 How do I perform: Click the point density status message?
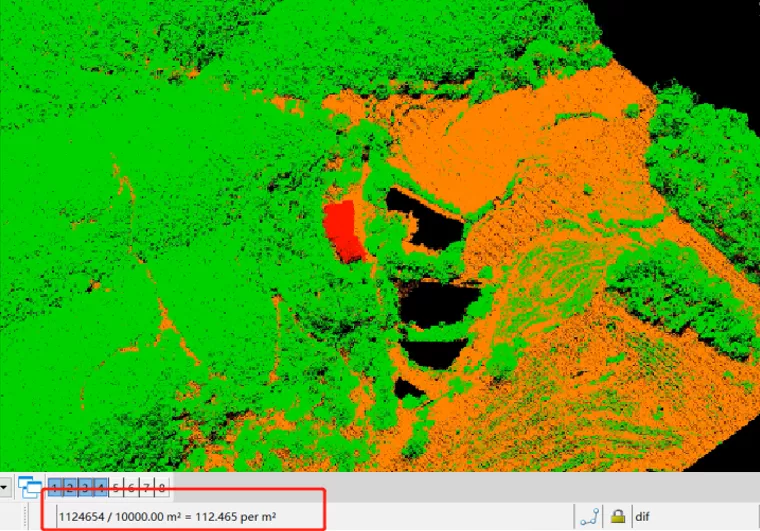pos(168,517)
